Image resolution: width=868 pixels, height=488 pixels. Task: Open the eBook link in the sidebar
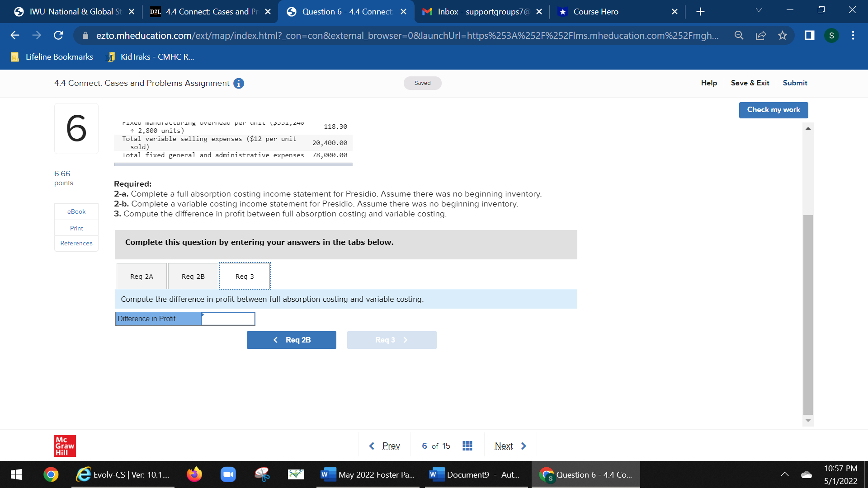pyautogui.click(x=76, y=211)
